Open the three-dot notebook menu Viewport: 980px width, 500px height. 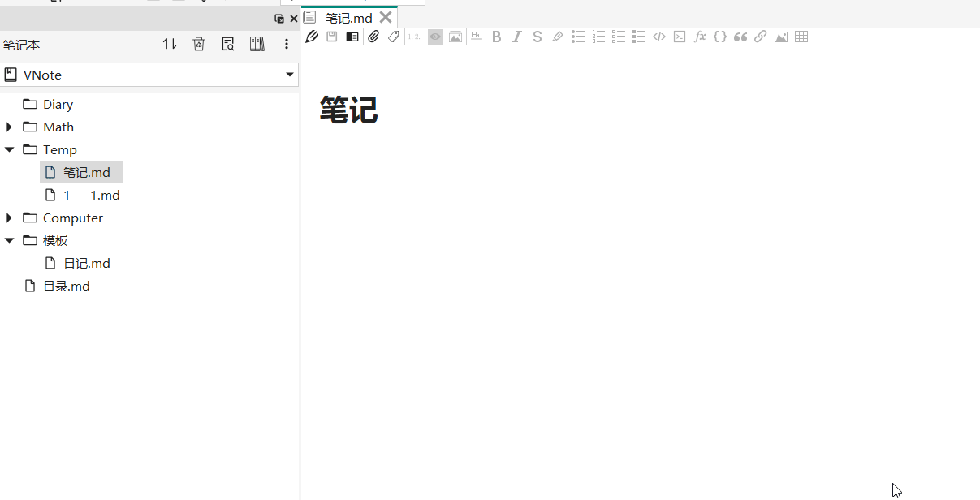(x=287, y=45)
